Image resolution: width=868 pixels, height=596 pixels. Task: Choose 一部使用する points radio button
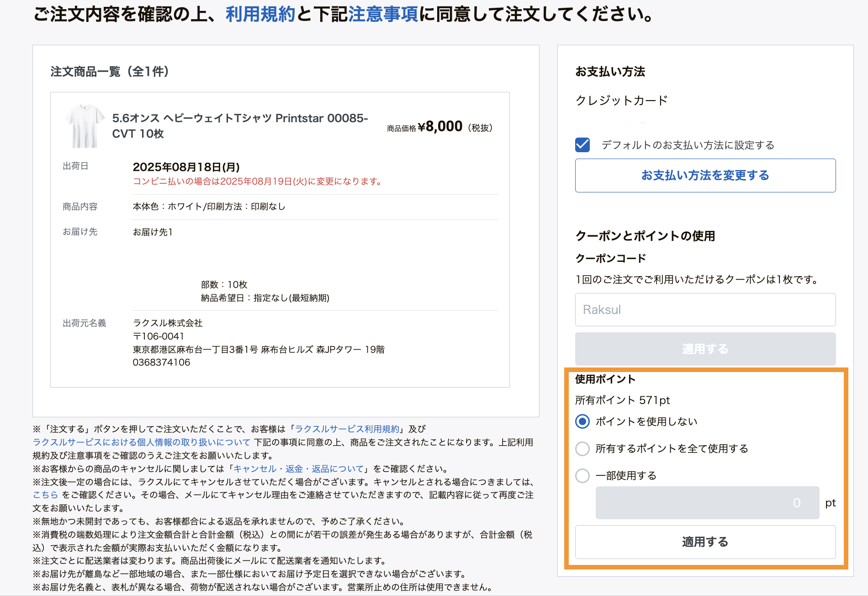(x=582, y=476)
